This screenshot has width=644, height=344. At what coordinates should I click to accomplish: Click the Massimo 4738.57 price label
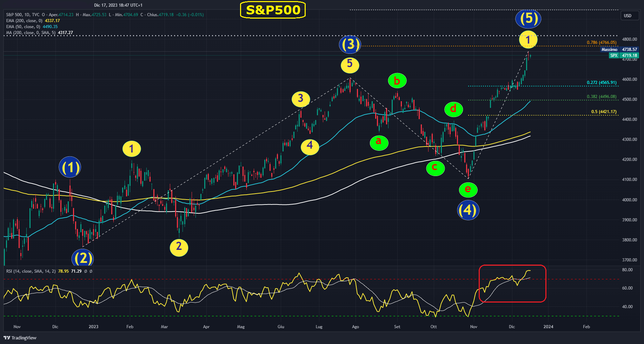[x=619, y=50]
